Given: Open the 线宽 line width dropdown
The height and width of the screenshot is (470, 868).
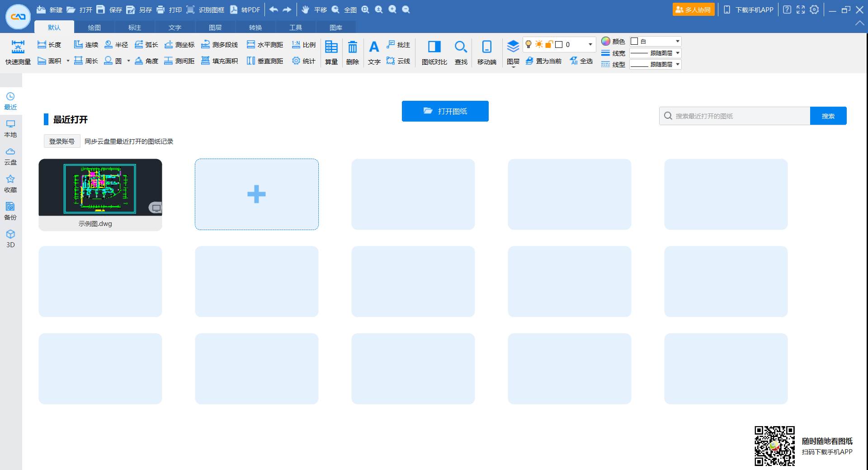Looking at the screenshot, I should [656, 53].
